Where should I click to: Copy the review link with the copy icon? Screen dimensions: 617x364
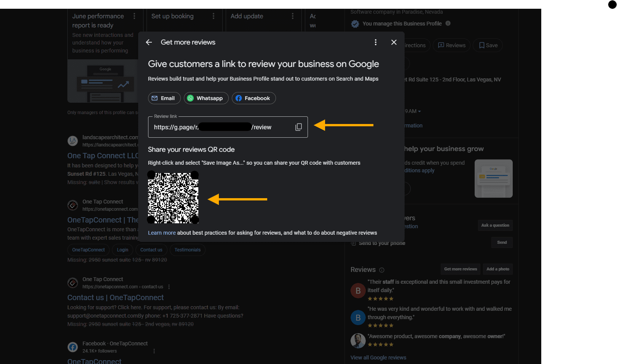[299, 127]
